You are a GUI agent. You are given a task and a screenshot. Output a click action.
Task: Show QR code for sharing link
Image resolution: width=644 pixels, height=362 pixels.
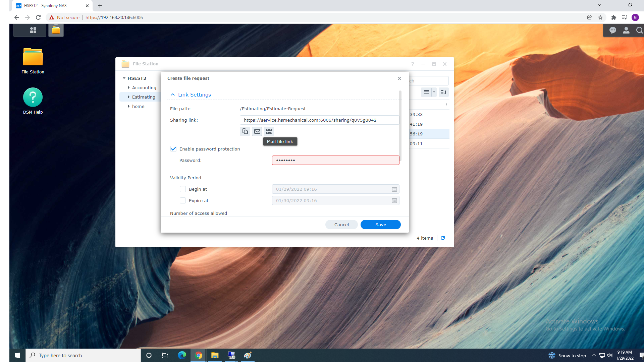[x=269, y=131]
